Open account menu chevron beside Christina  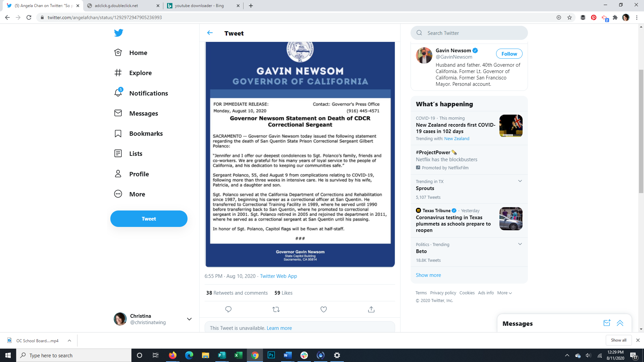(189, 319)
